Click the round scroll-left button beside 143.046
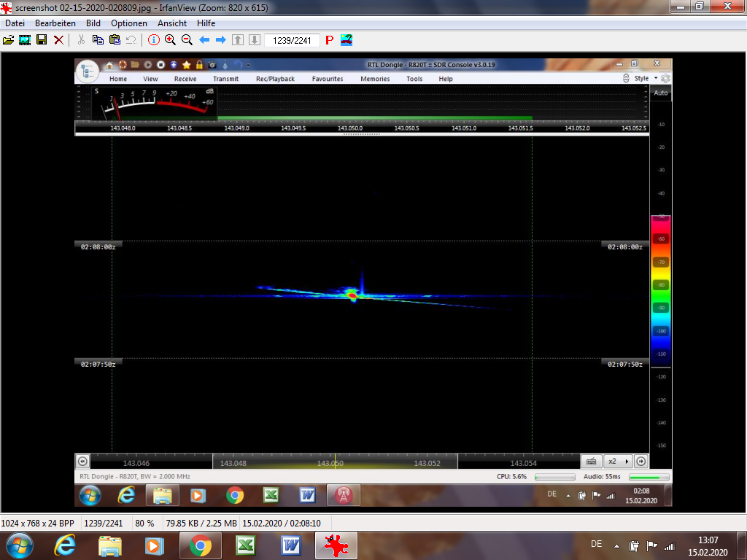 pyautogui.click(x=83, y=461)
